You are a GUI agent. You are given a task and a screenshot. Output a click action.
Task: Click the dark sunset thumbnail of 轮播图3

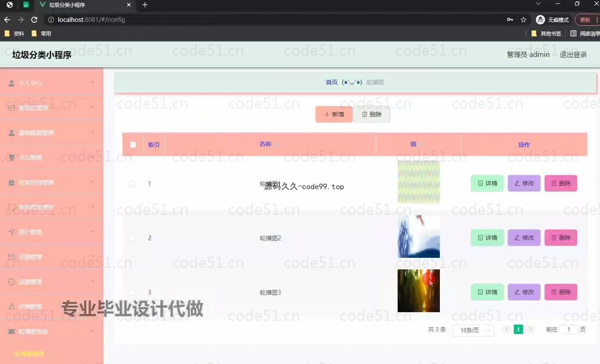click(419, 291)
